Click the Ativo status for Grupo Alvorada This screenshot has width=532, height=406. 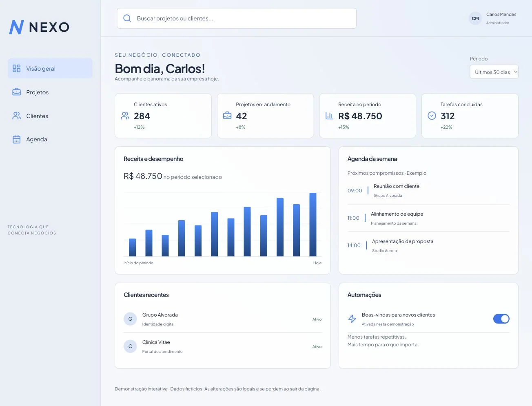317,319
